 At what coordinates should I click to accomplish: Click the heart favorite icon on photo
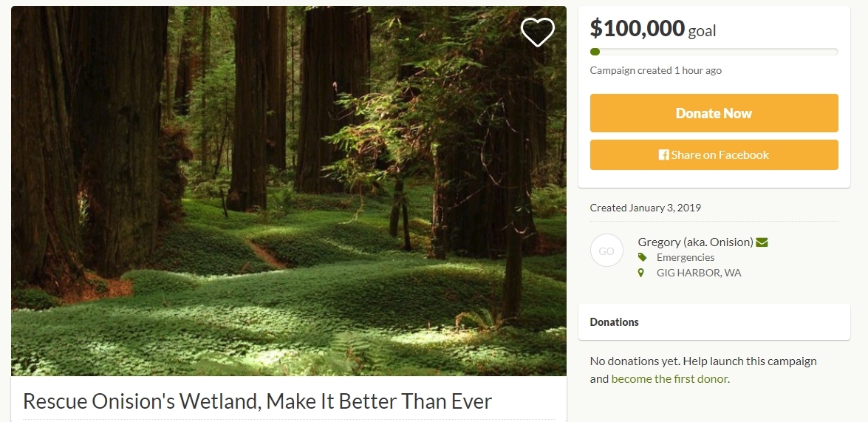point(538,32)
